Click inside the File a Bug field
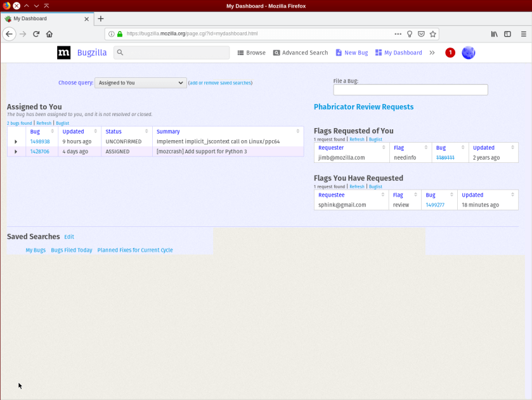This screenshot has height=400, width=532. click(x=410, y=89)
